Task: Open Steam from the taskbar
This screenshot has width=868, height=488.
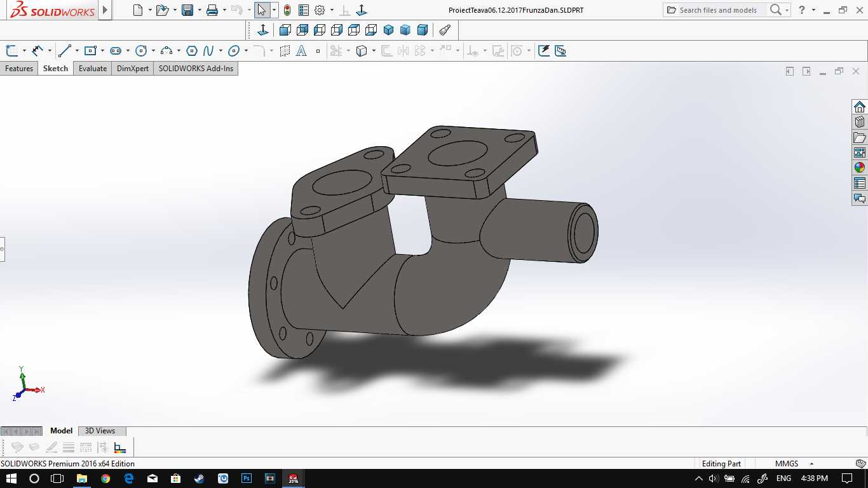Action: pyautogui.click(x=200, y=478)
